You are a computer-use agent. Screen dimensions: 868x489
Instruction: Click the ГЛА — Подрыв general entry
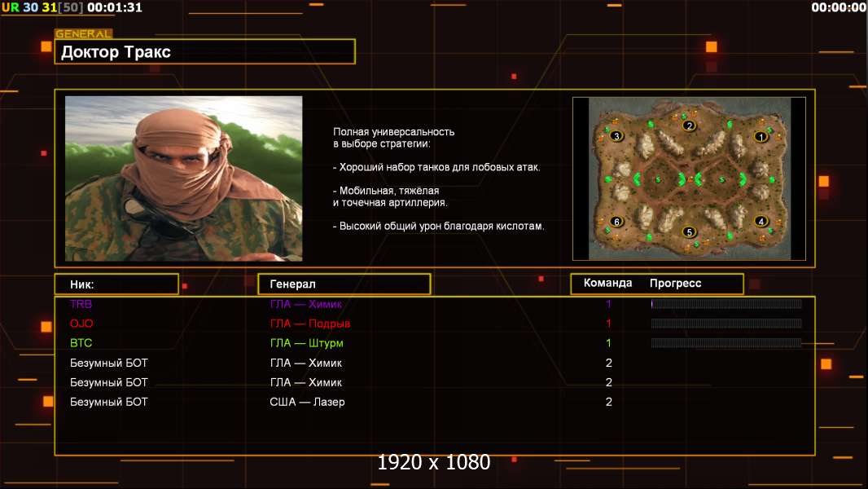point(310,324)
